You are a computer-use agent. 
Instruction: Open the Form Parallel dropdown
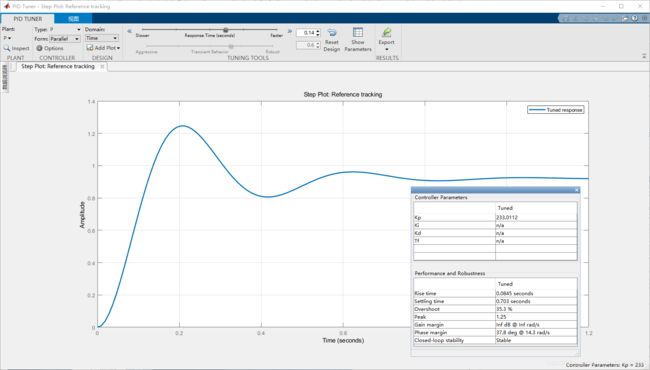(65, 39)
